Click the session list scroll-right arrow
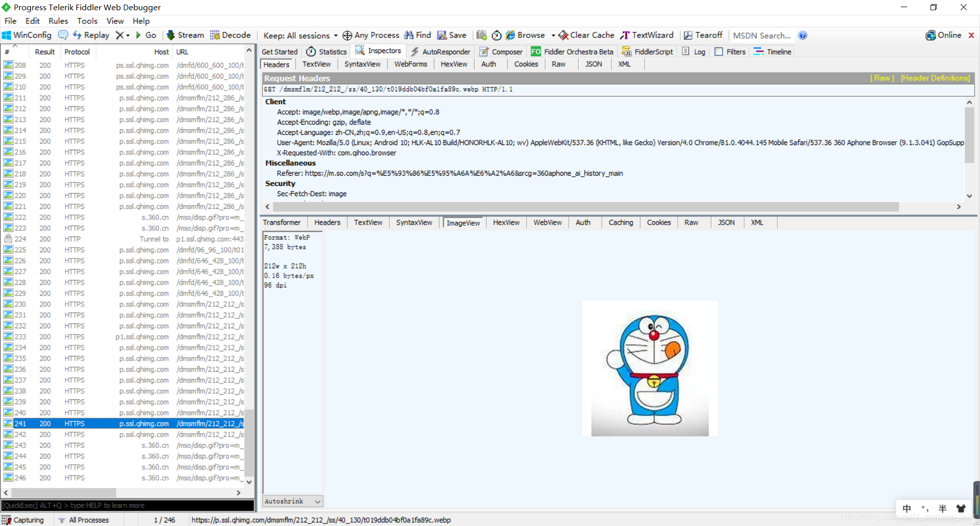 [x=238, y=493]
